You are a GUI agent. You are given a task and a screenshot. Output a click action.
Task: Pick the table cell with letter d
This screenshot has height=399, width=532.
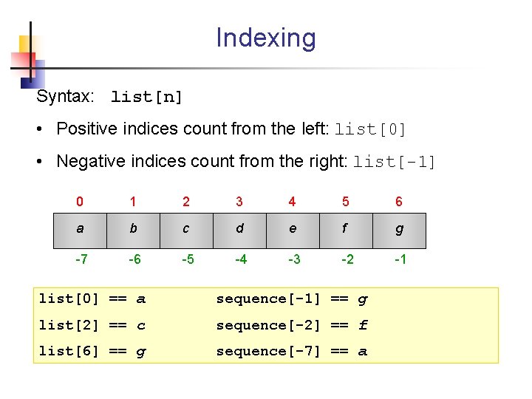pos(239,229)
